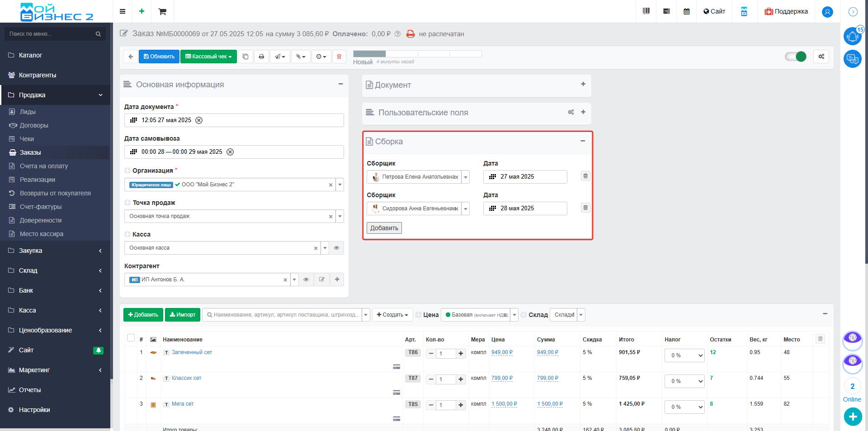The width and height of the screenshot is (868, 431).
Task: Remove assembler Сидорова row with trash icon
Action: (x=585, y=208)
